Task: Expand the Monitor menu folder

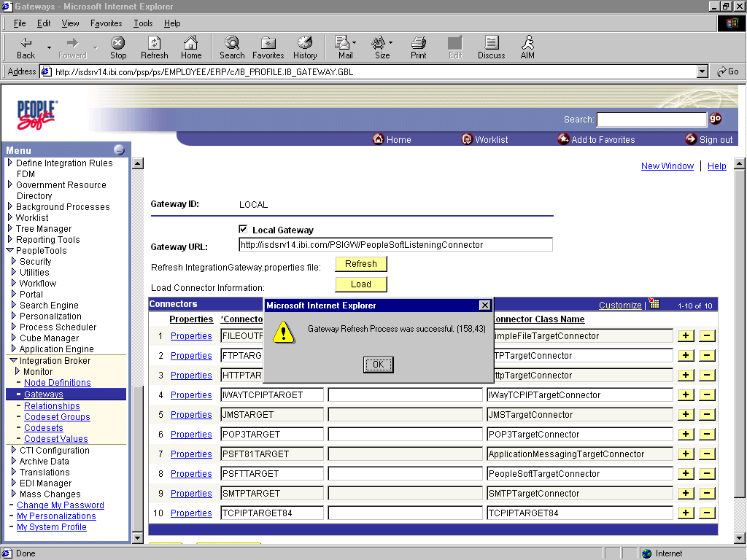Action: point(18,371)
